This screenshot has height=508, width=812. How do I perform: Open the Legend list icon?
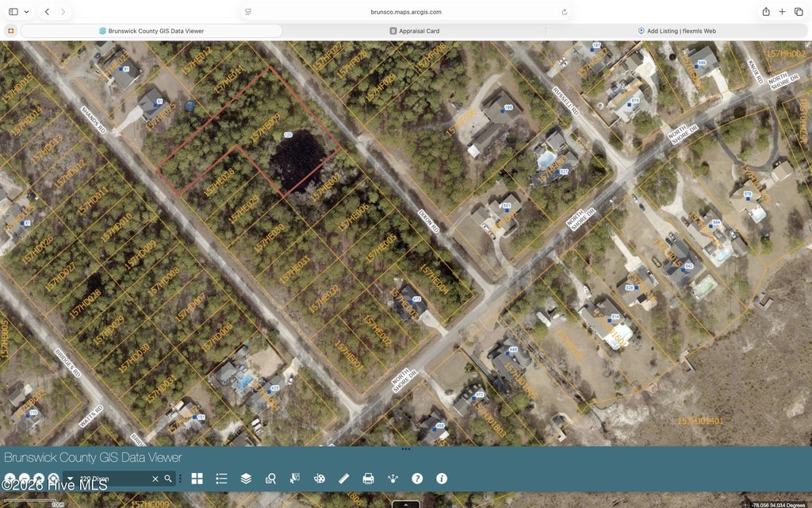point(222,479)
